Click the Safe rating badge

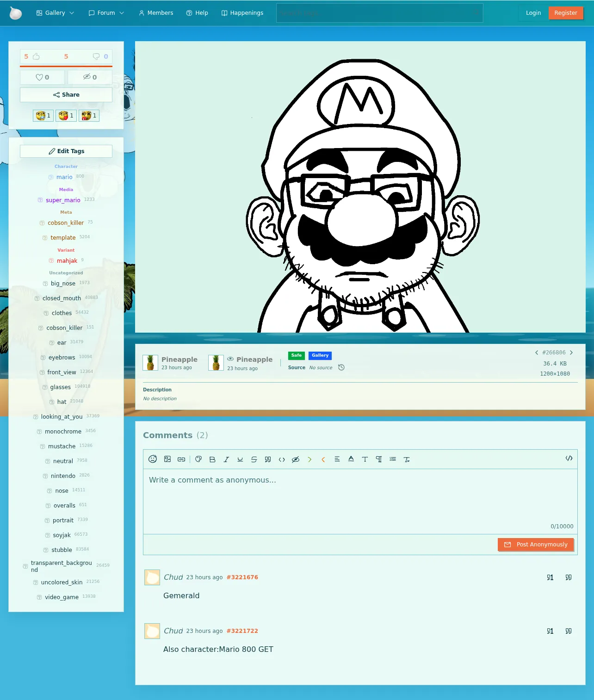tap(297, 355)
